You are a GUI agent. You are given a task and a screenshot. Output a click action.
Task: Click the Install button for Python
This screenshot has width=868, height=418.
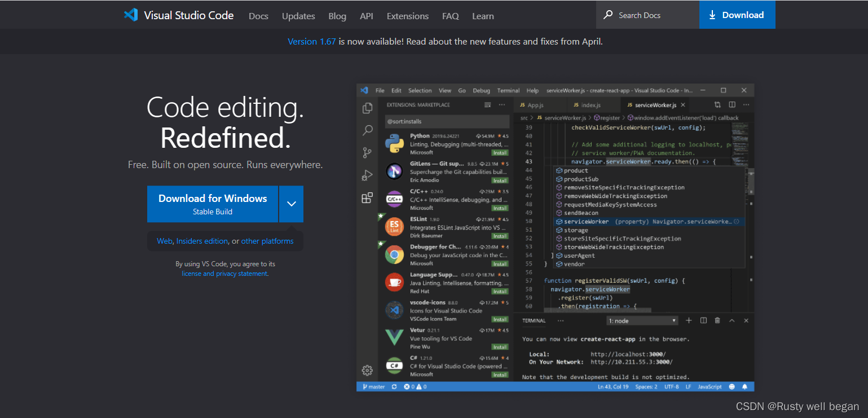[500, 153]
